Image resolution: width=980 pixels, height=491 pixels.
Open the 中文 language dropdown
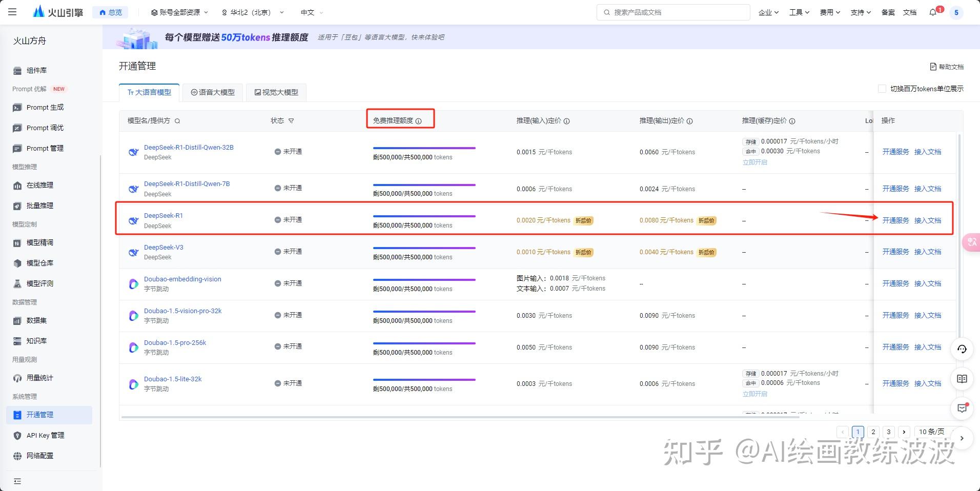click(312, 12)
